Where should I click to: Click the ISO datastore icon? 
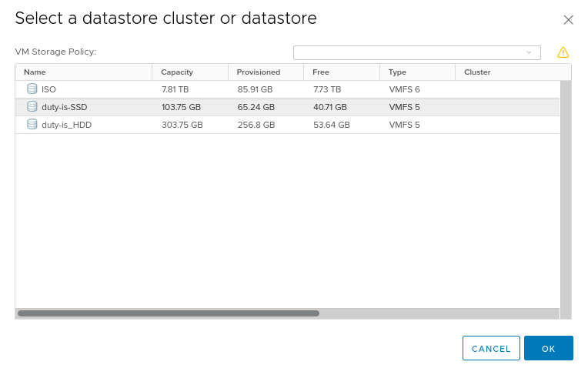point(32,89)
